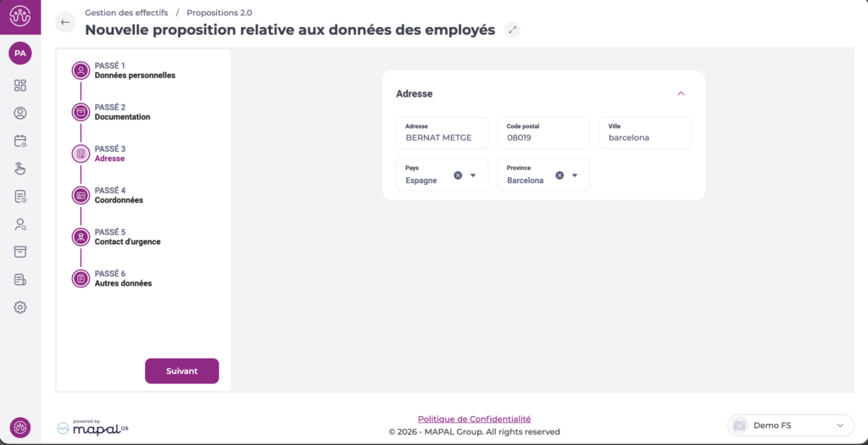
Task: Collapse the Adresse section chevron
Action: [x=681, y=94]
